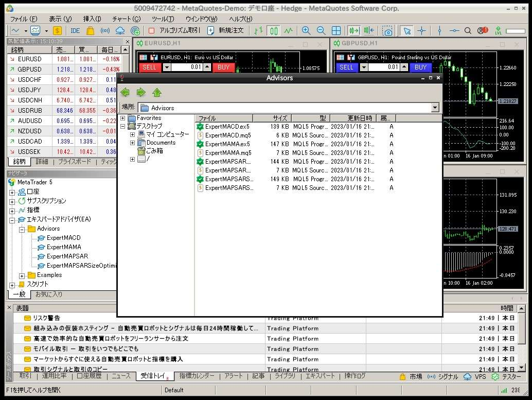Screen dimensions: 532x400
Task: Expand the 口座 node in Navigator
Action: pos(12,193)
